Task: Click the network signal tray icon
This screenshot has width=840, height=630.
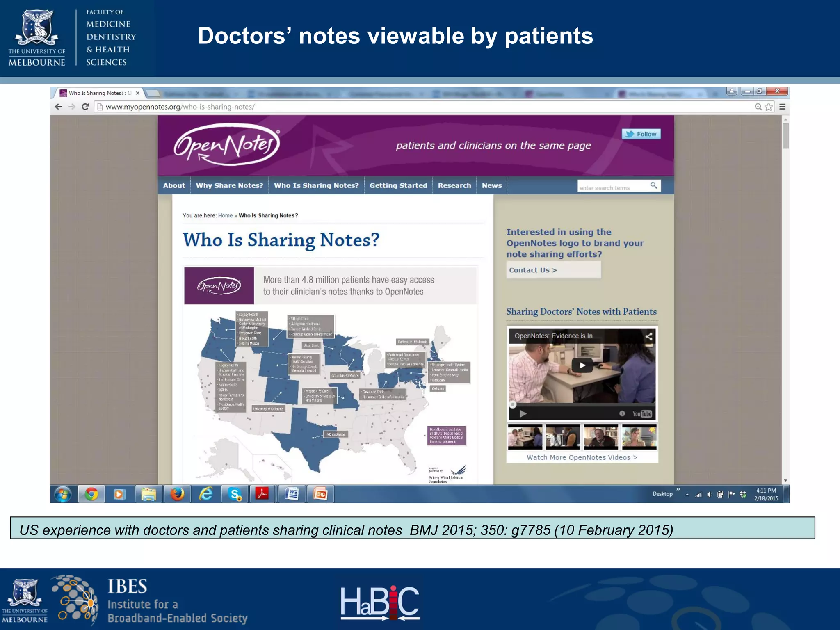Action: [698, 495]
